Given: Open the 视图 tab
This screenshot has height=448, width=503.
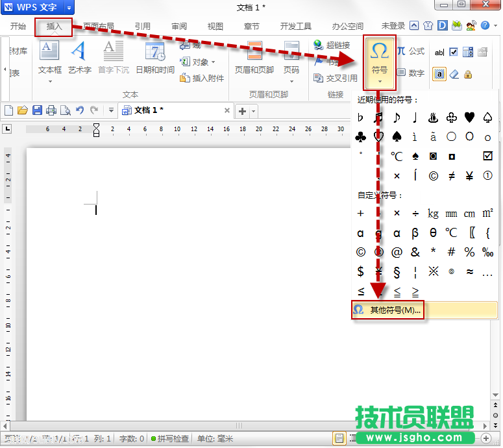Looking at the screenshot, I should click(x=215, y=27).
